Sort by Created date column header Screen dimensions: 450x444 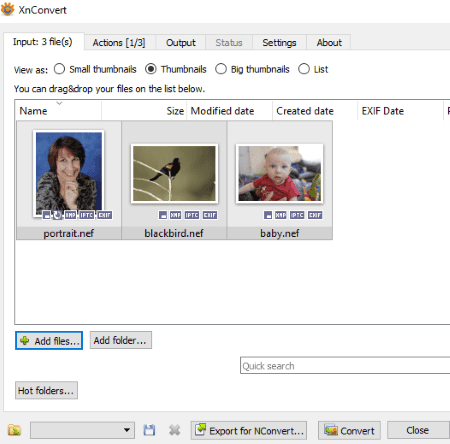[x=315, y=111]
